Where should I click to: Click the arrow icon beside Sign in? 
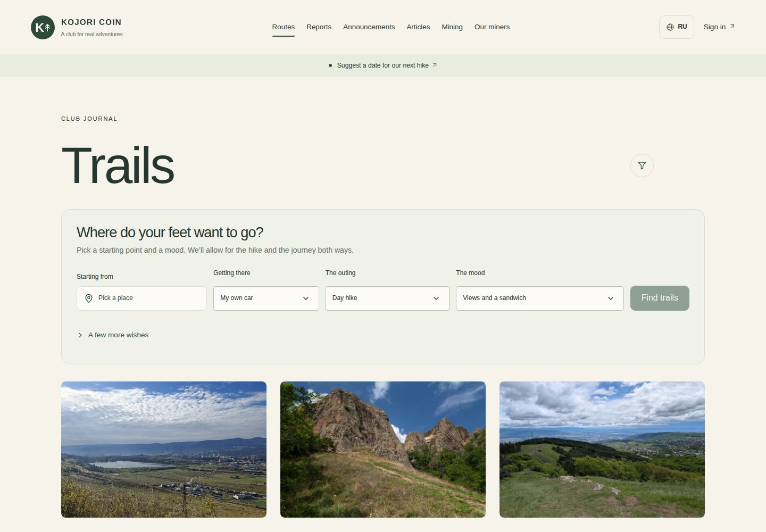coord(732,27)
